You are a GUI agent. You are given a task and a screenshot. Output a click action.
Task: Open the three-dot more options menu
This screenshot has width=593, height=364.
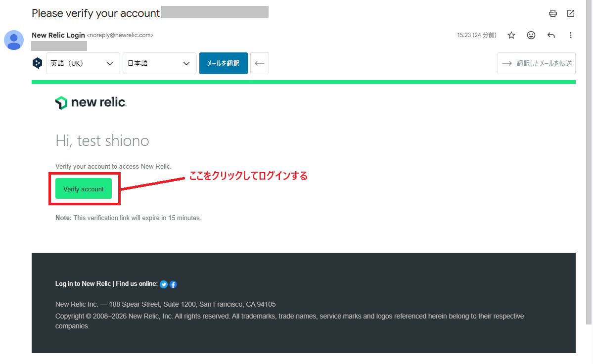pos(571,35)
